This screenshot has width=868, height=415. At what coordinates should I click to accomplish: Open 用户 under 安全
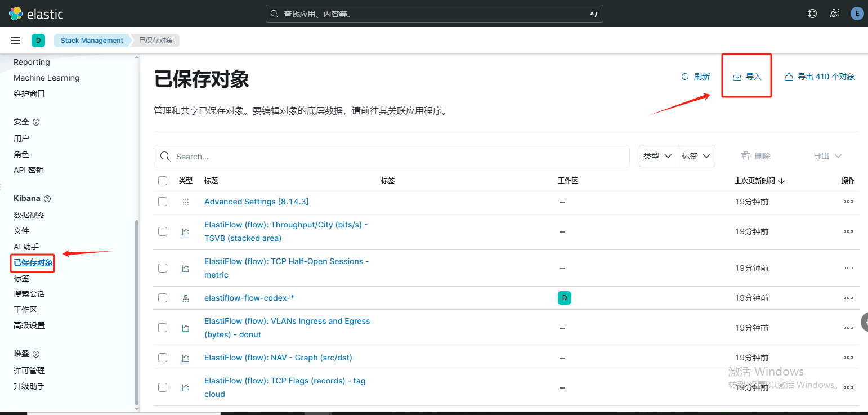click(21, 139)
